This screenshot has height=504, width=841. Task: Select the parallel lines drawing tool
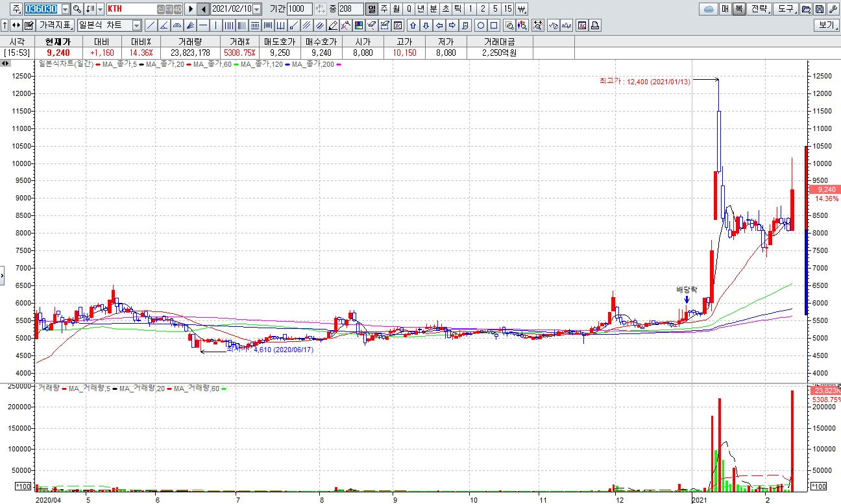coord(306,26)
